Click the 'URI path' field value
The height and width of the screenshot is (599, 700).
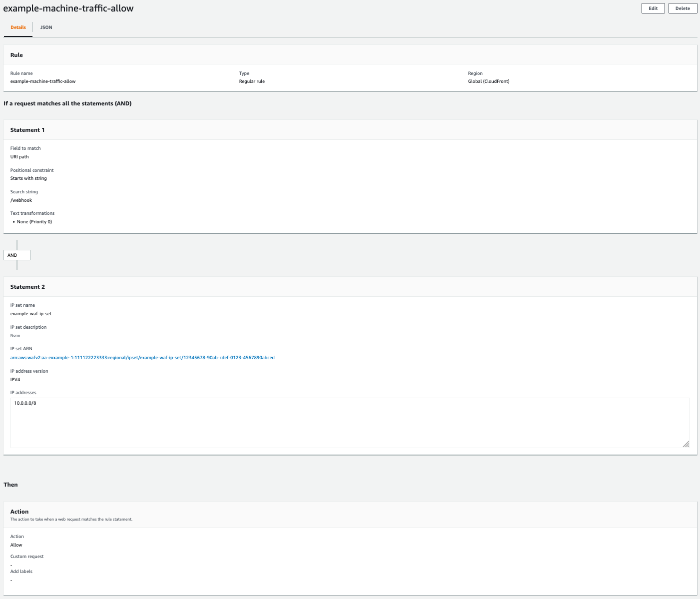(19, 157)
